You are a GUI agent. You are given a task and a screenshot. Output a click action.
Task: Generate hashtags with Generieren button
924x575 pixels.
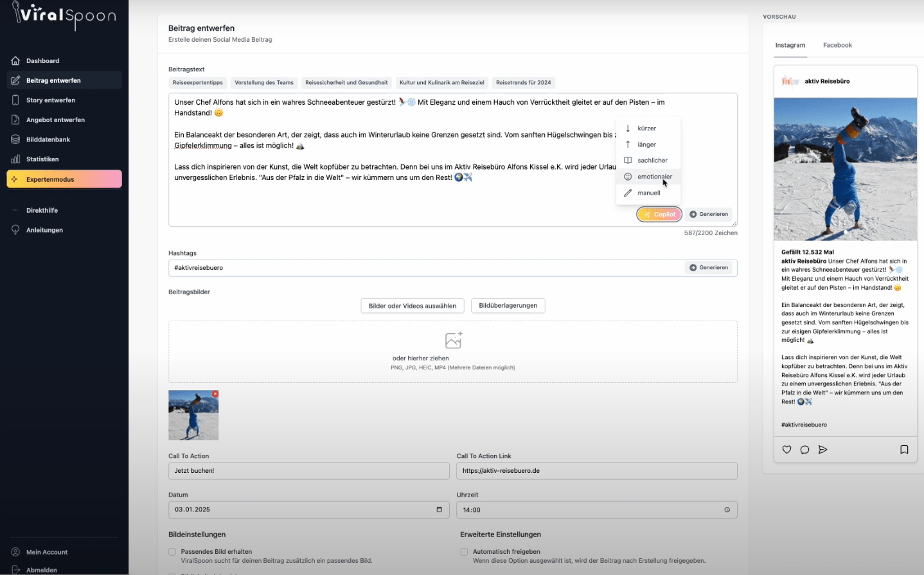pyautogui.click(x=709, y=268)
